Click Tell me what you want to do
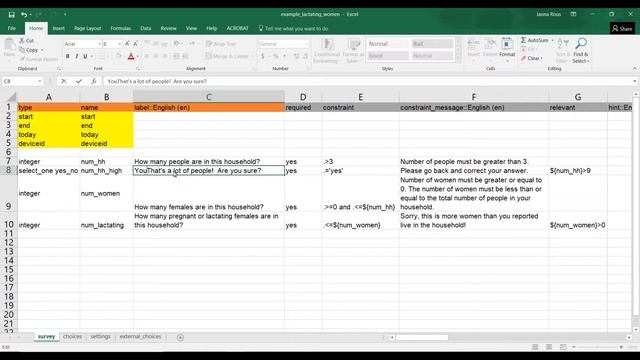The image size is (640, 360). click(x=293, y=29)
